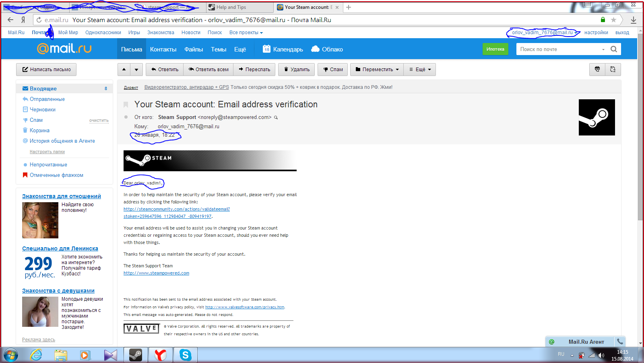Open Skype from the taskbar

coord(186,355)
